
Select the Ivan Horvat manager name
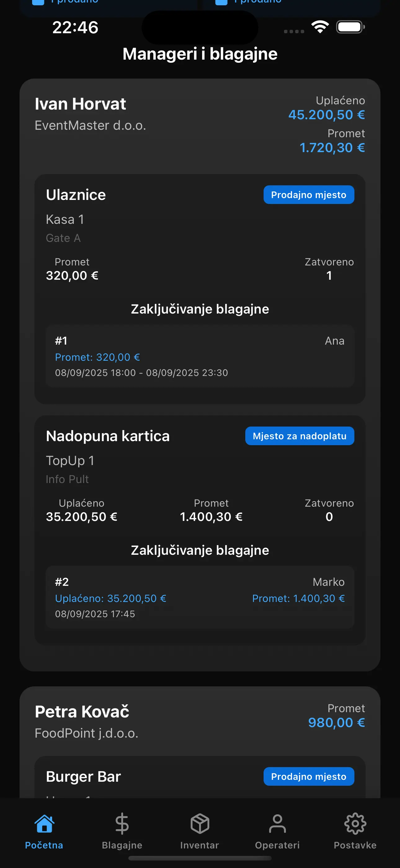pyautogui.click(x=81, y=104)
